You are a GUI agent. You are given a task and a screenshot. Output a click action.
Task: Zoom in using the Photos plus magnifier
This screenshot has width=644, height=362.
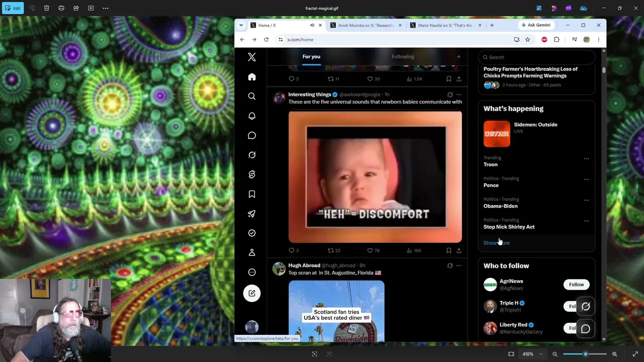point(615,354)
